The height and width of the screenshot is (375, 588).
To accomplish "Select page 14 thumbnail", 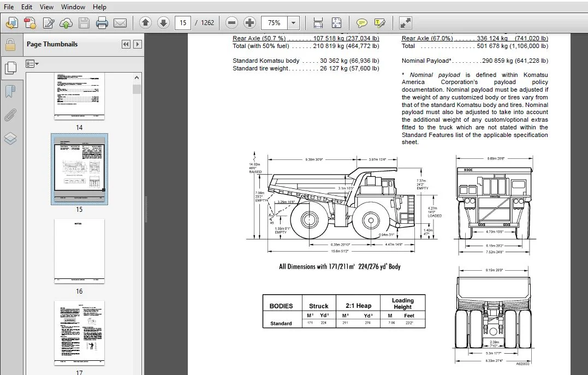I will tap(79, 97).
